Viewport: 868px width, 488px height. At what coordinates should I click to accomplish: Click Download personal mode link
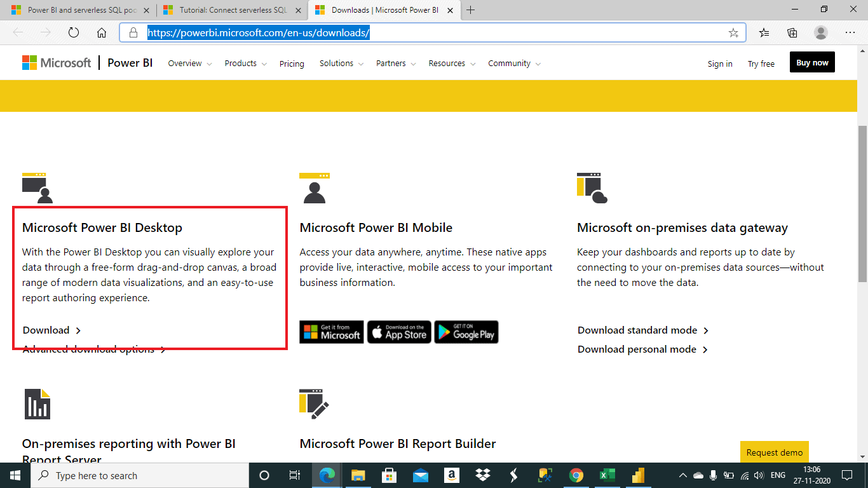pyautogui.click(x=643, y=349)
